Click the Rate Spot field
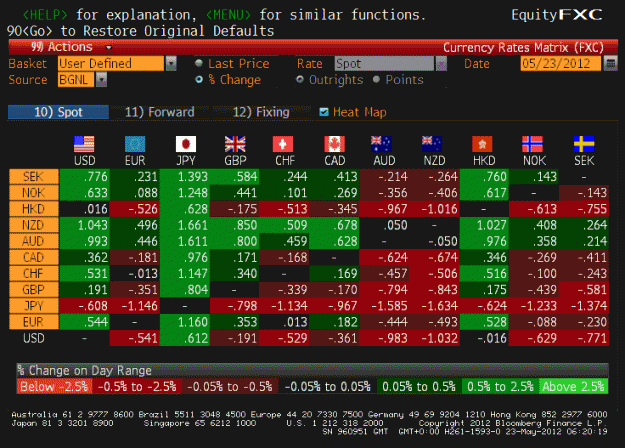This screenshot has height=448, width=625. coord(384,63)
